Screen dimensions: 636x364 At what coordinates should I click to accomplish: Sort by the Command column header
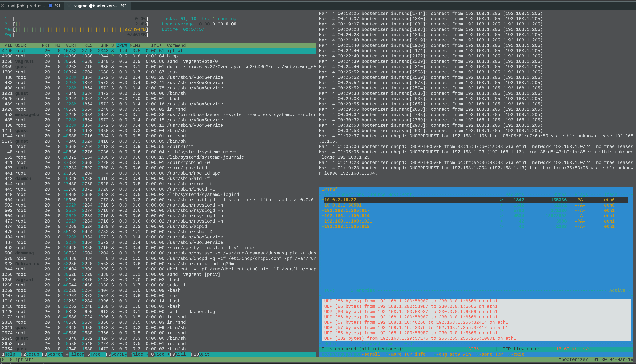pyautogui.click(x=176, y=45)
